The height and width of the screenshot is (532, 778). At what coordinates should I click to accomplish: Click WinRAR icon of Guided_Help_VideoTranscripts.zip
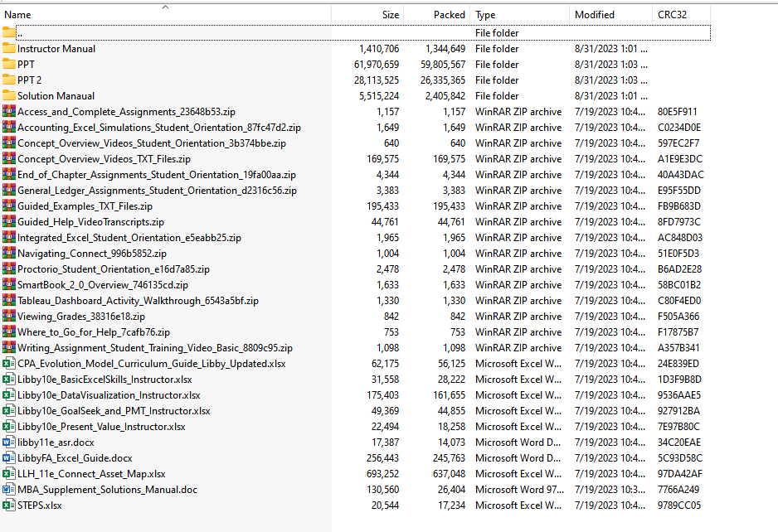click(x=8, y=221)
